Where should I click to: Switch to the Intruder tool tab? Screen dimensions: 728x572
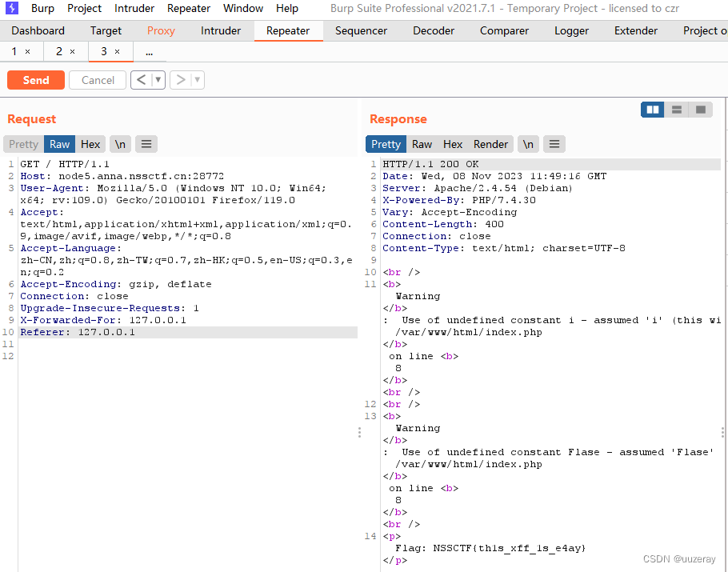point(221,30)
